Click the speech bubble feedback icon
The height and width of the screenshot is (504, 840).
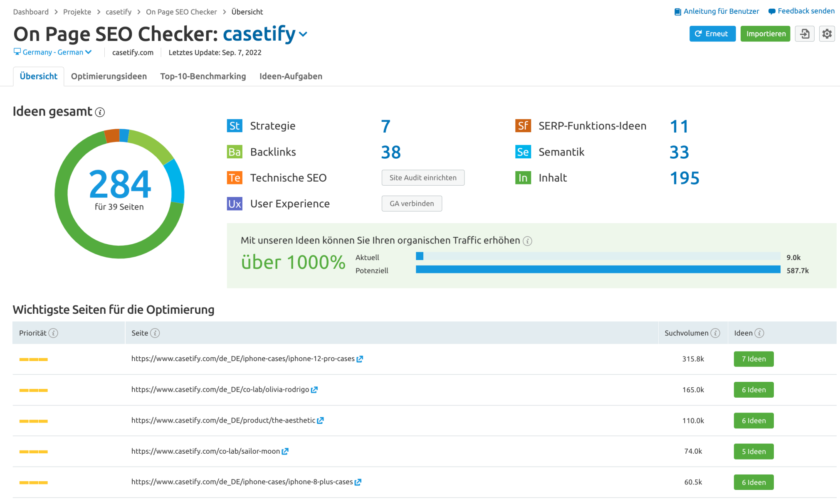tap(772, 12)
